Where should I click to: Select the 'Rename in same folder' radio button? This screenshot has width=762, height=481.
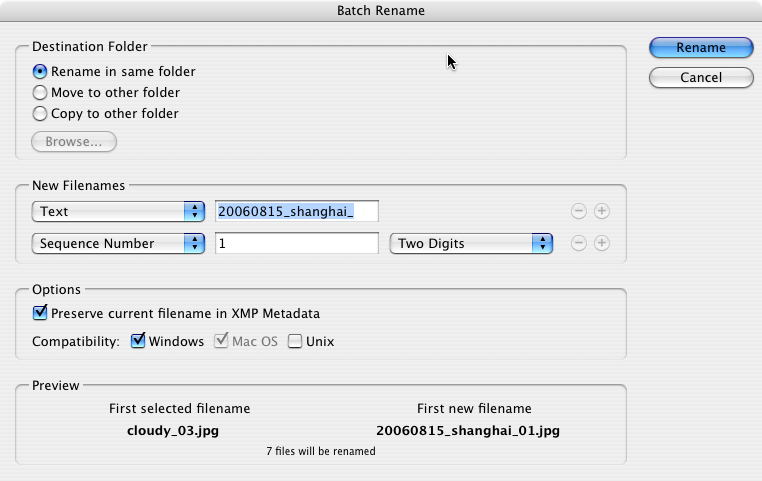pos(40,71)
